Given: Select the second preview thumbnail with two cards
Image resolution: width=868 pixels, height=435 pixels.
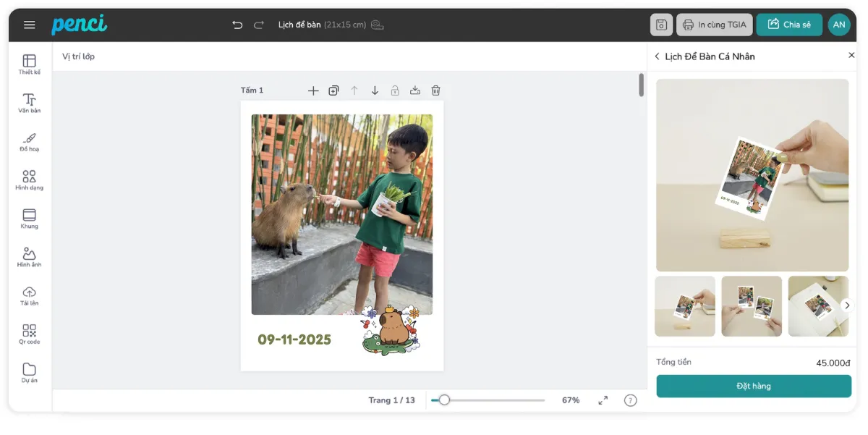Looking at the screenshot, I should coord(752,306).
